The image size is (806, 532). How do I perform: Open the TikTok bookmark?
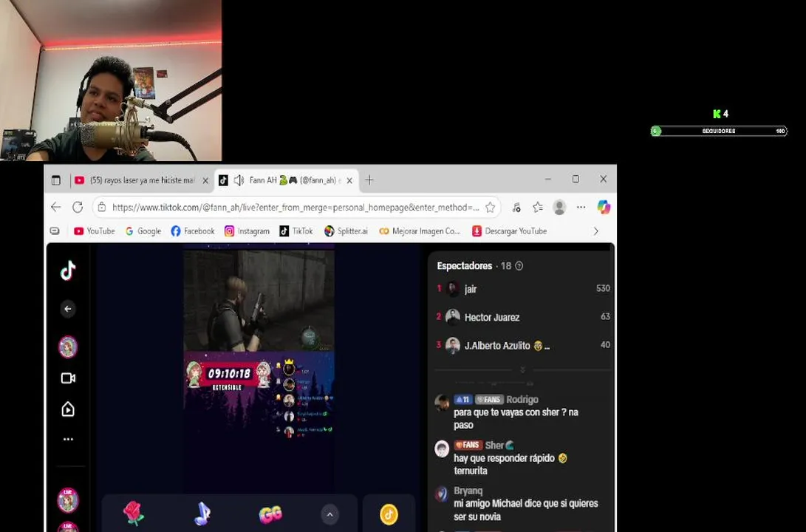click(x=296, y=231)
